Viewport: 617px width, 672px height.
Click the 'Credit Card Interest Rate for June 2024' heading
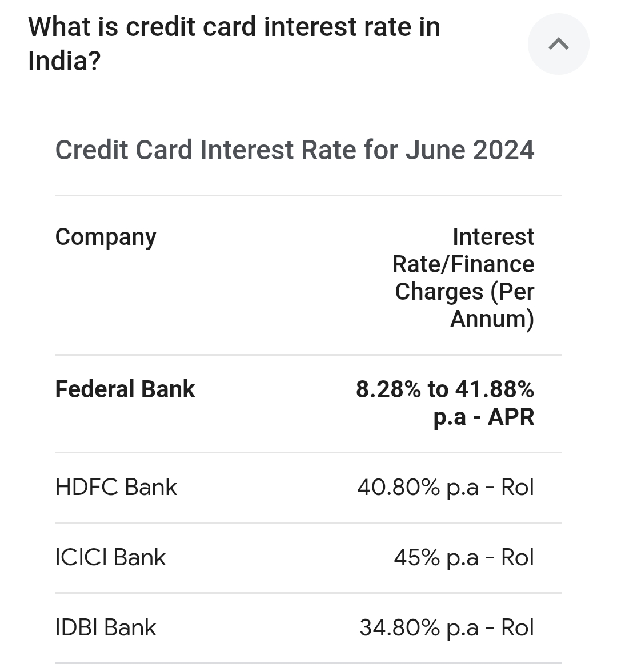point(295,150)
